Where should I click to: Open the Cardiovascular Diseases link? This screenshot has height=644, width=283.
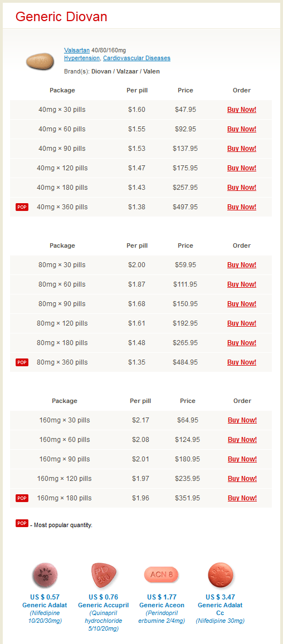[136, 58]
